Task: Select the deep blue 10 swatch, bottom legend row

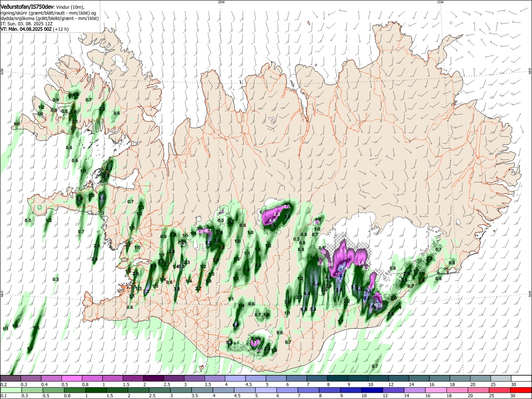Action: point(372,390)
